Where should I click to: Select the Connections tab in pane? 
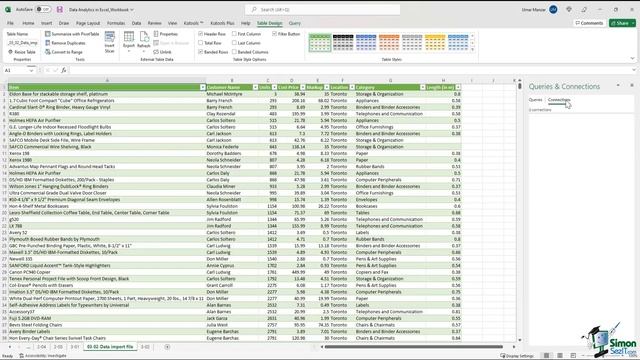tap(559, 100)
